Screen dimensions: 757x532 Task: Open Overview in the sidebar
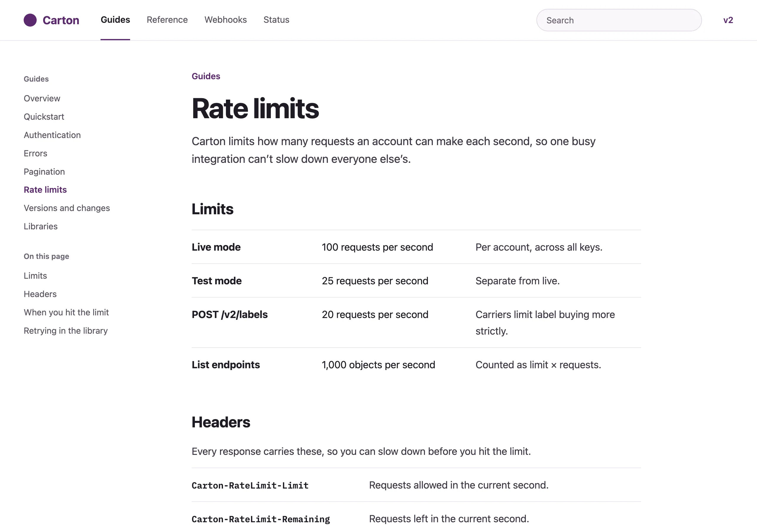(x=42, y=98)
